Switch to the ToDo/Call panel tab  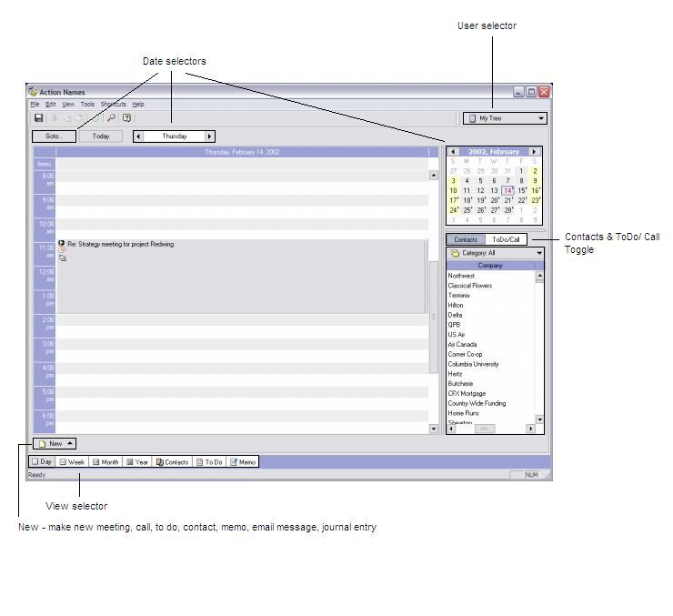click(x=506, y=239)
